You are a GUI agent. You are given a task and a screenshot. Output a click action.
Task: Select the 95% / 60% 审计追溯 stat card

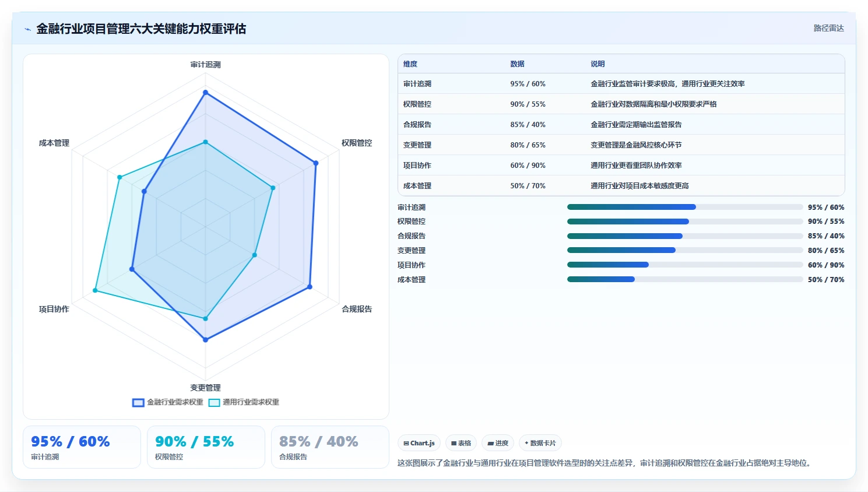point(82,447)
